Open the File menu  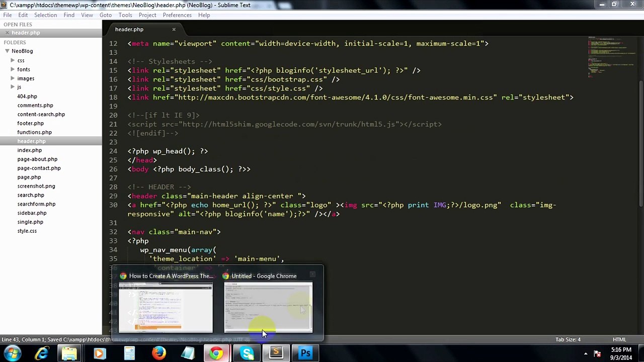click(8, 15)
